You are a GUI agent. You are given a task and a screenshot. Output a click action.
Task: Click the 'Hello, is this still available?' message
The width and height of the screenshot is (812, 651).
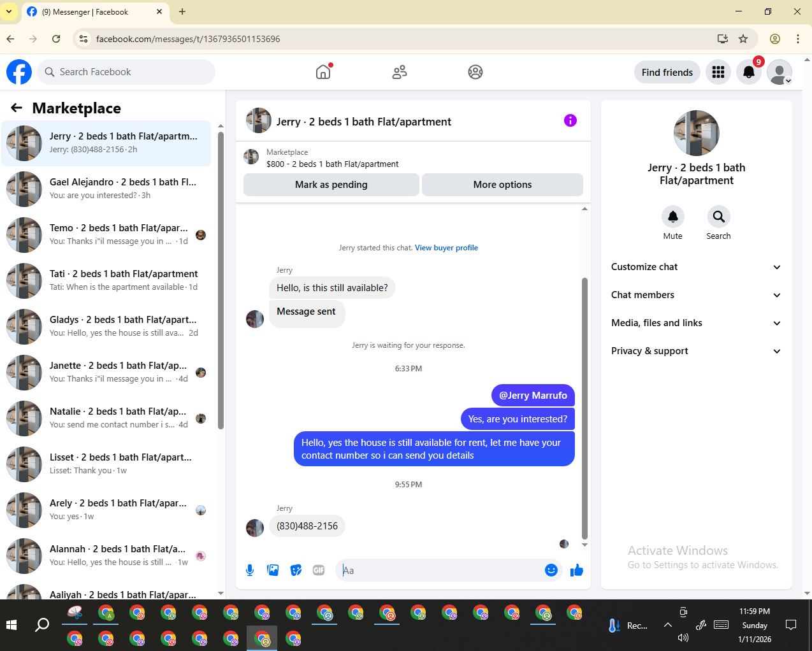[332, 288]
